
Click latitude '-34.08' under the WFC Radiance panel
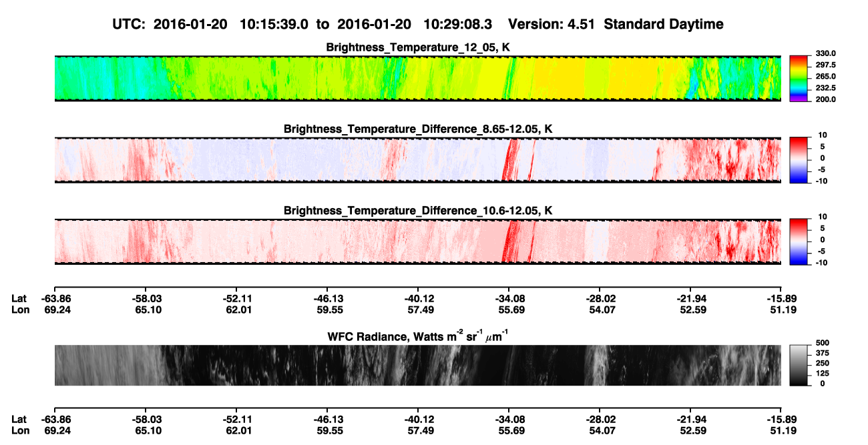coord(509,420)
